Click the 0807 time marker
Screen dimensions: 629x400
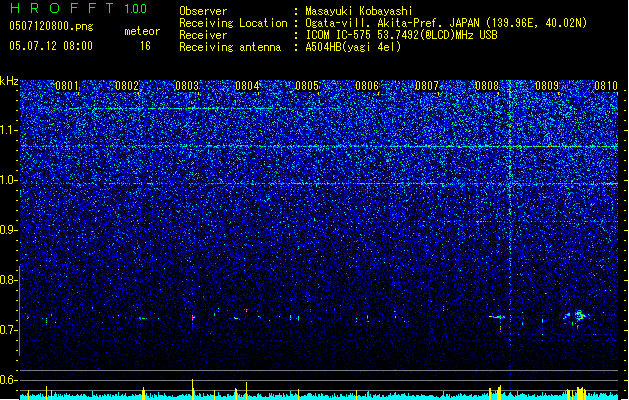pos(427,86)
